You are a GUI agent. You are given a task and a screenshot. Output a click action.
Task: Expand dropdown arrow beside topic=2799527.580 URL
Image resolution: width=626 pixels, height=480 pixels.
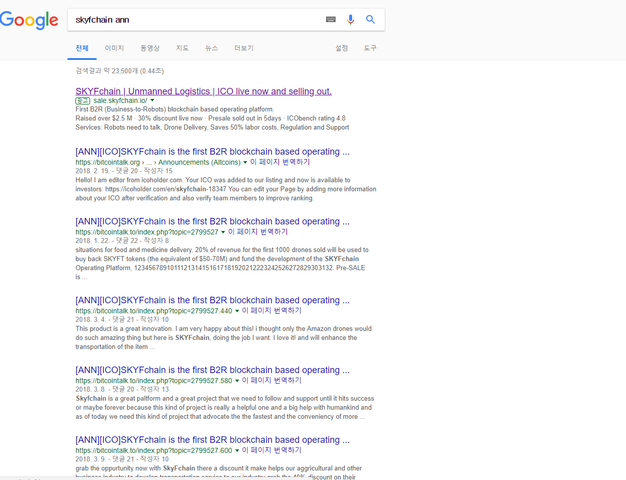237,381
